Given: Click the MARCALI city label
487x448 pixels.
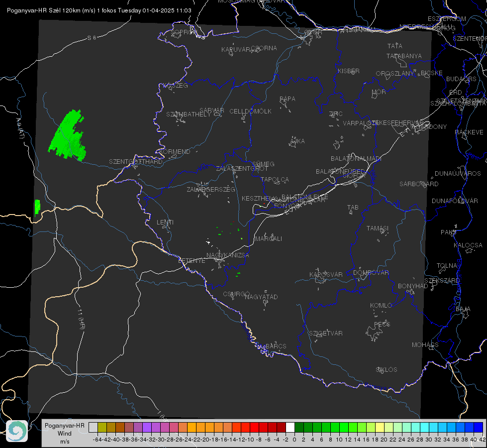Looking at the screenshot, I should (x=268, y=239).
